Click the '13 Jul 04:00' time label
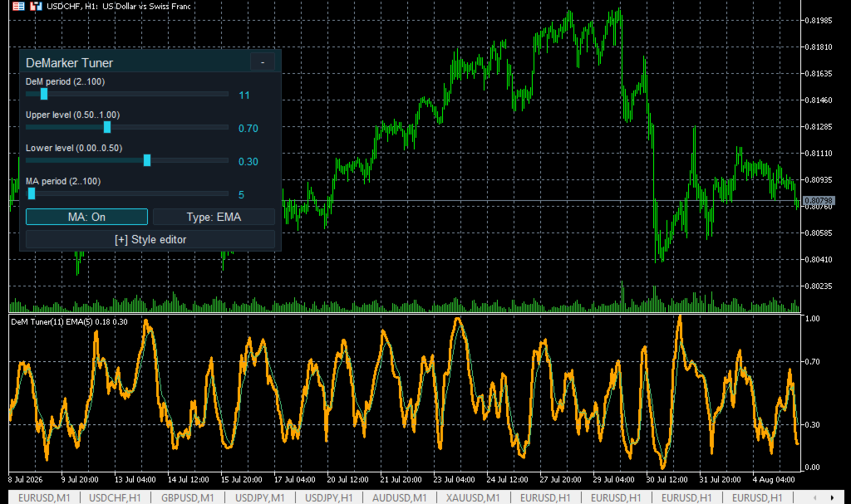Viewport: 851px width, 504px height. (x=135, y=480)
